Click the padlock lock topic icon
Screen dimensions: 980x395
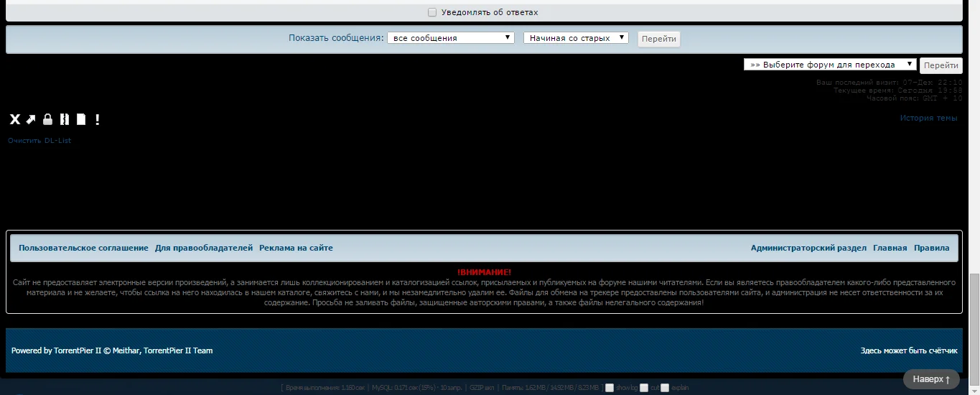47,119
